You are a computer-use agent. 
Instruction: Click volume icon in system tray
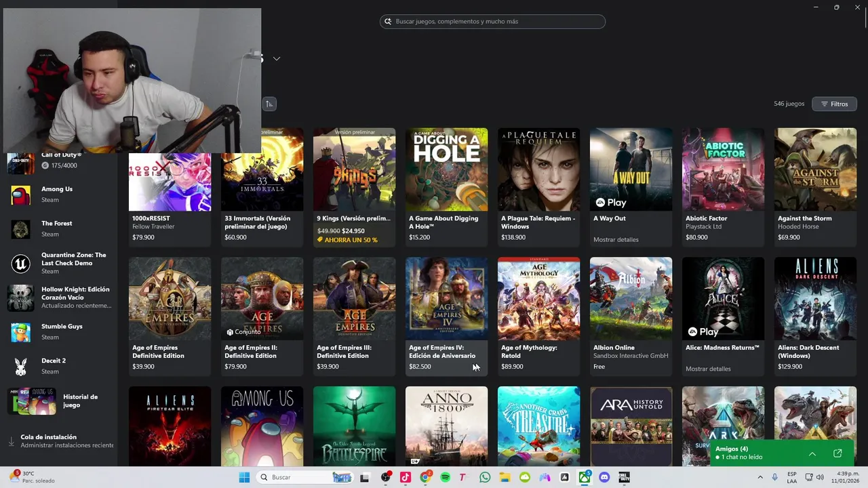(819, 477)
